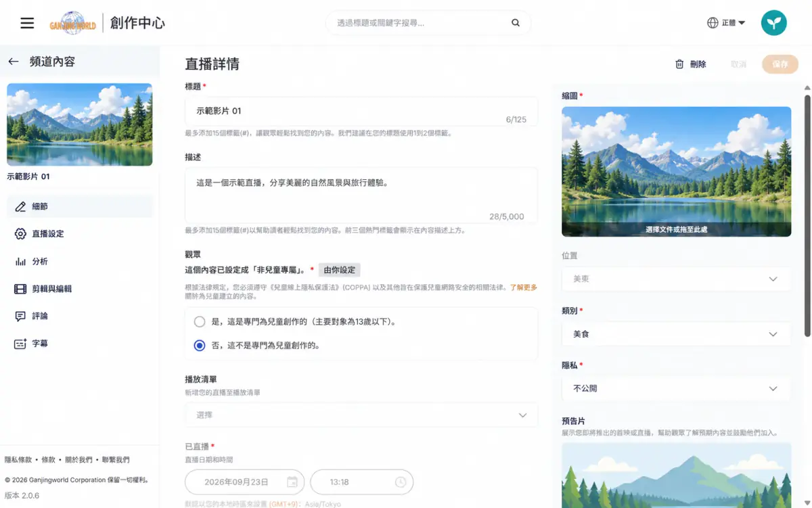Open the clock icon in time field
This screenshot has height=508, width=812.
click(x=401, y=482)
